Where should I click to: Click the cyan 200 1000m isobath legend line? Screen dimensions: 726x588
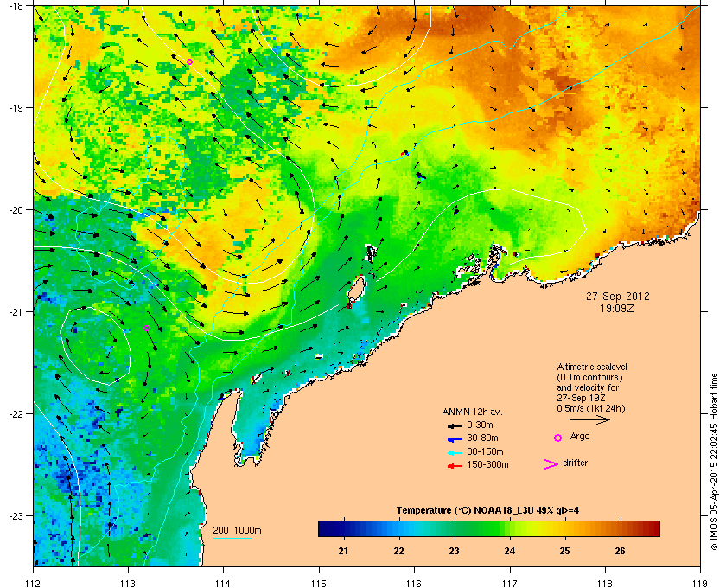(x=232, y=539)
